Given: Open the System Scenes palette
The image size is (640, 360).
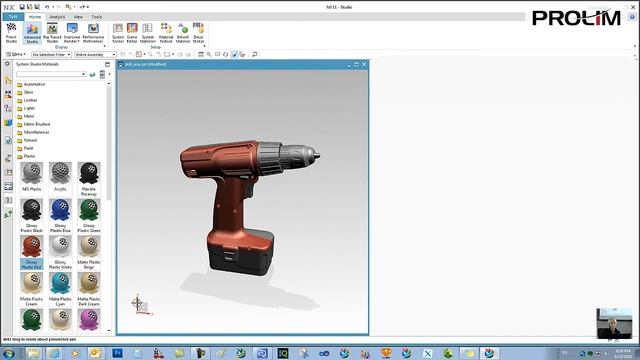Looking at the screenshot, I should pos(118,33).
